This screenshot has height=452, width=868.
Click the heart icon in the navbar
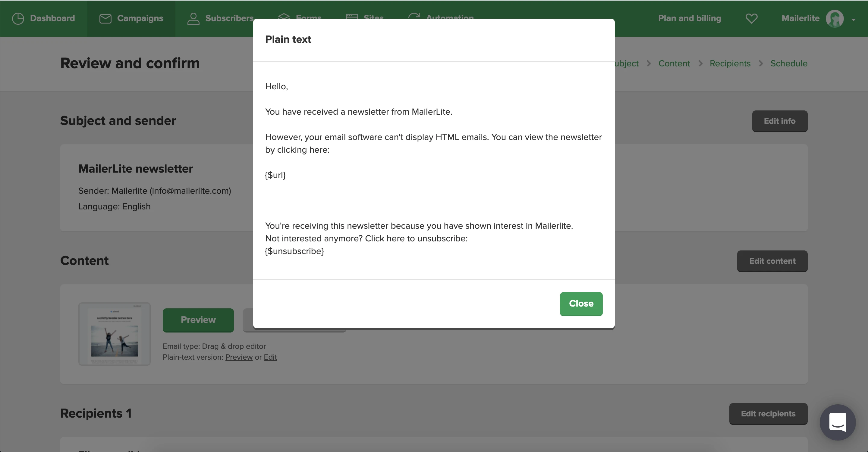(x=751, y=18)
